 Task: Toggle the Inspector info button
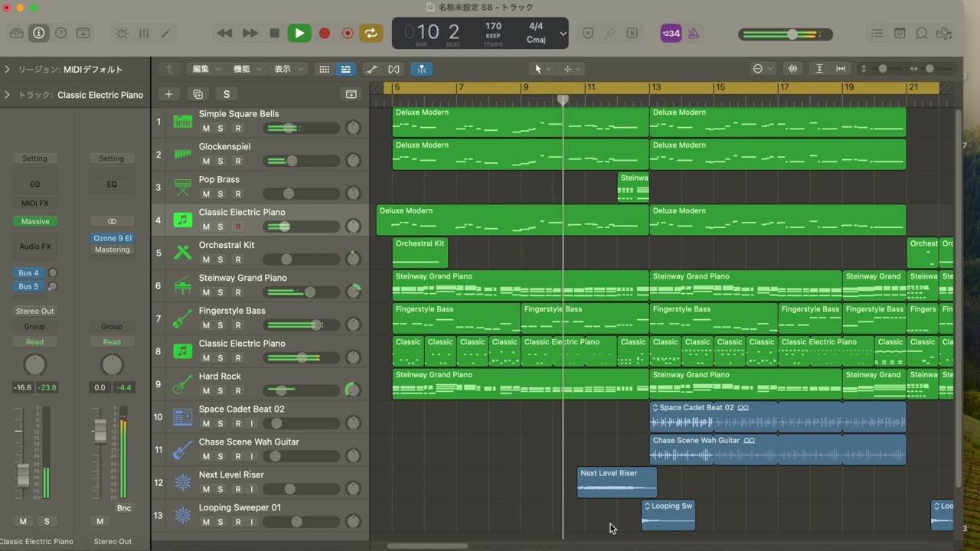[x=38, y=34]
